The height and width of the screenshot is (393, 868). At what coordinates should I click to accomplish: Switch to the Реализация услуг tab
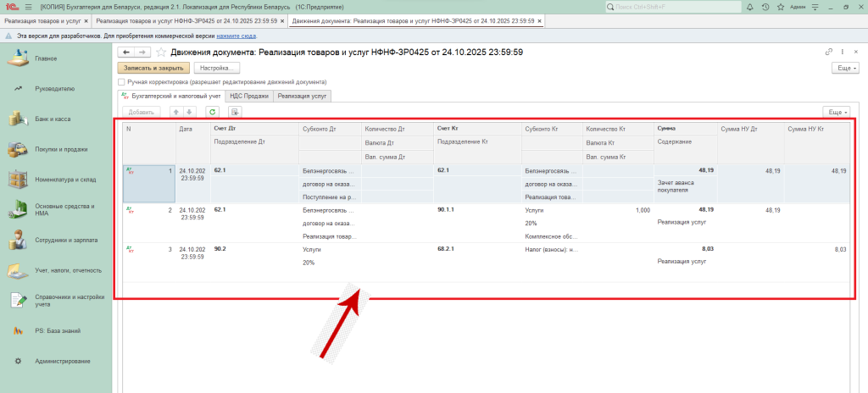302,97
